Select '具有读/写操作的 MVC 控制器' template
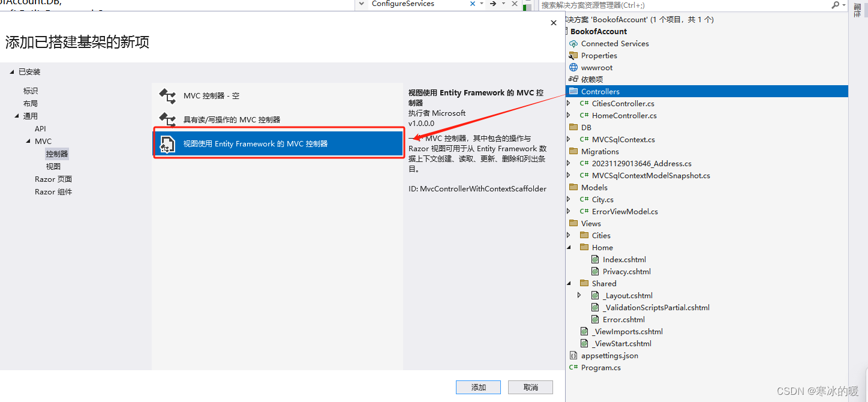Screen dimensions: 868x402 coord(278,119)
